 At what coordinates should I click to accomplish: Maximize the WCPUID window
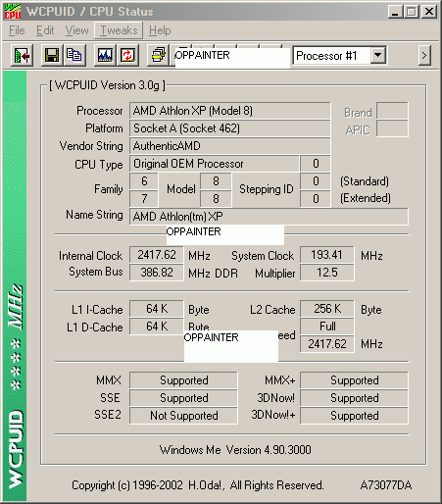tap(412, 12)
